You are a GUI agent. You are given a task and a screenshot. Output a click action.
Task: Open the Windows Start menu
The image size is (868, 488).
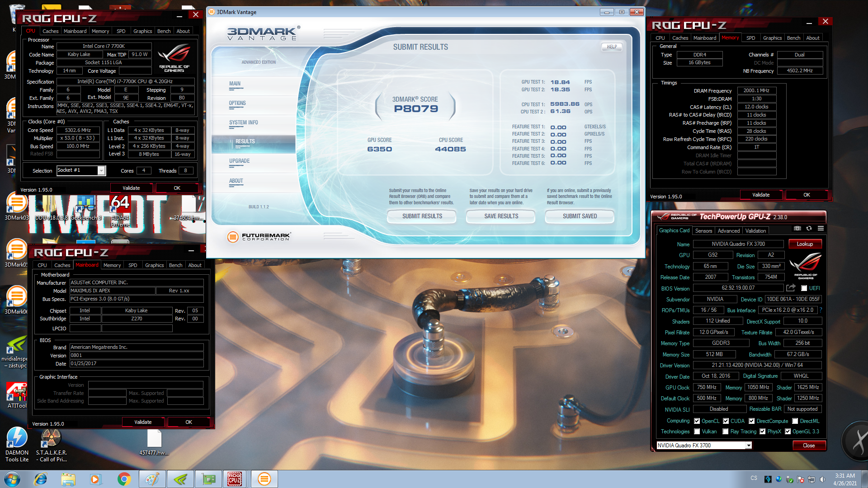12,479
